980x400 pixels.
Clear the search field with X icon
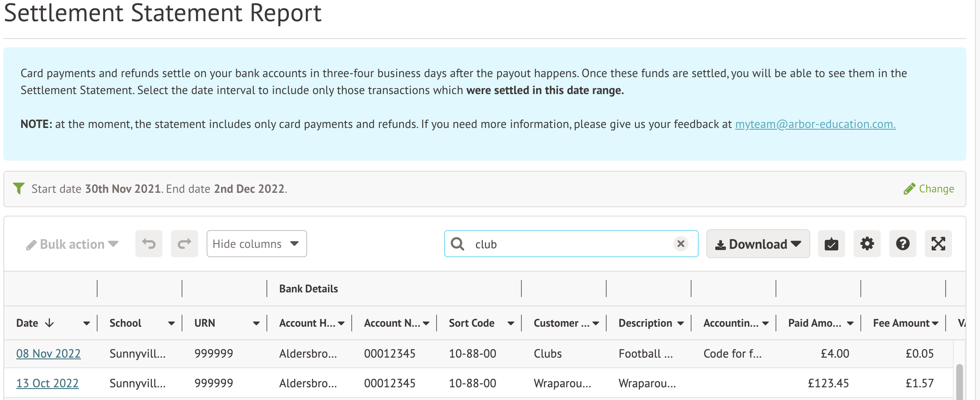[680, 244]
